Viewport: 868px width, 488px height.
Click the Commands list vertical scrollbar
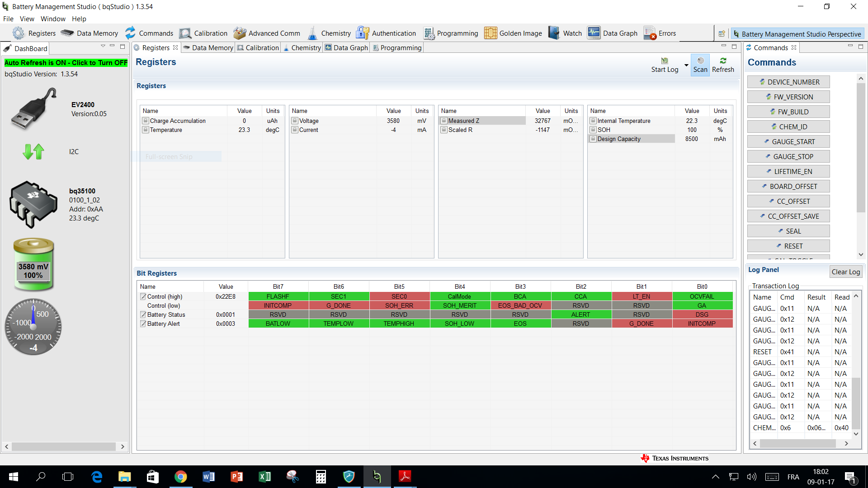tap(861, 147)
